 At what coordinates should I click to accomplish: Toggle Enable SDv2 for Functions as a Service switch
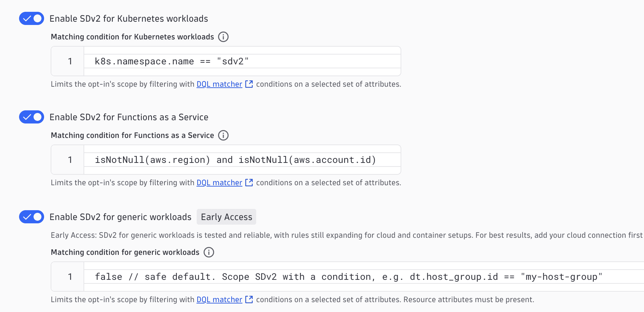coord(32,117)
